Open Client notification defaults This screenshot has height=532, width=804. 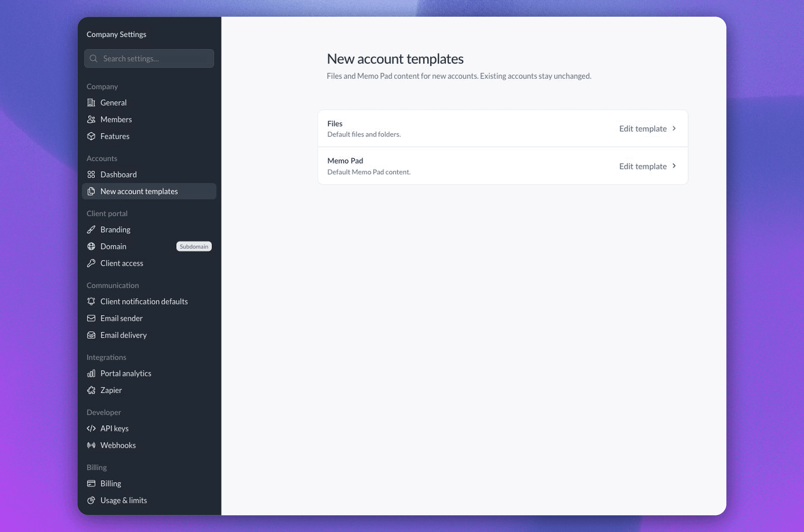click(149, 301)
